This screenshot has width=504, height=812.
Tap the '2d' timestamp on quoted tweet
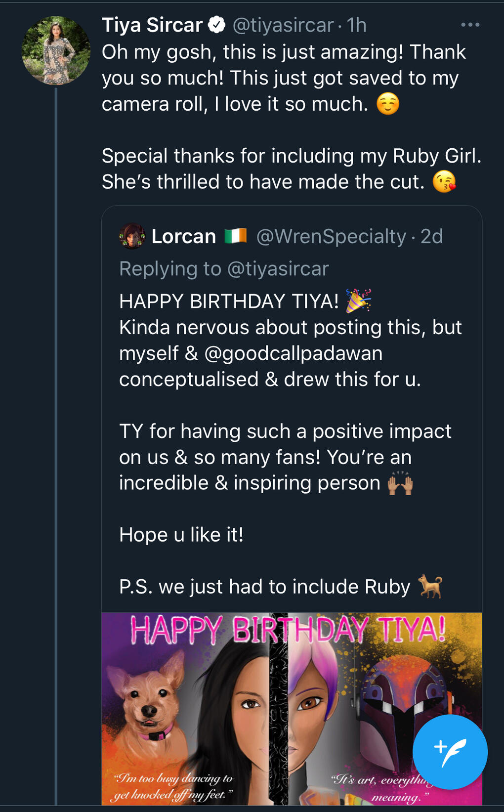[x=431, y=236]
